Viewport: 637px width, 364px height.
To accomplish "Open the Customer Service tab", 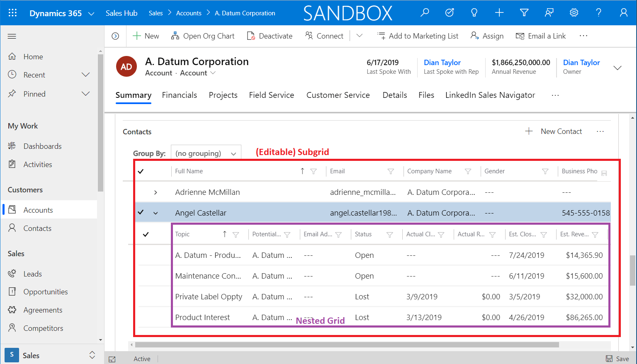I will (338, 95).
